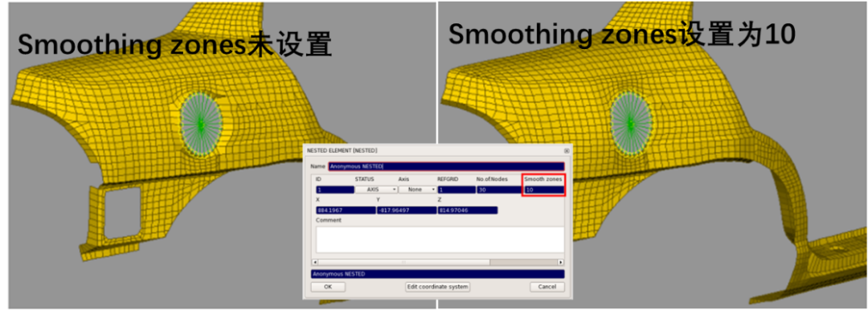Click the NESTED ELEMENT [NESTED] title bar
The image size is (868, 310).
(x=437, y=150)
